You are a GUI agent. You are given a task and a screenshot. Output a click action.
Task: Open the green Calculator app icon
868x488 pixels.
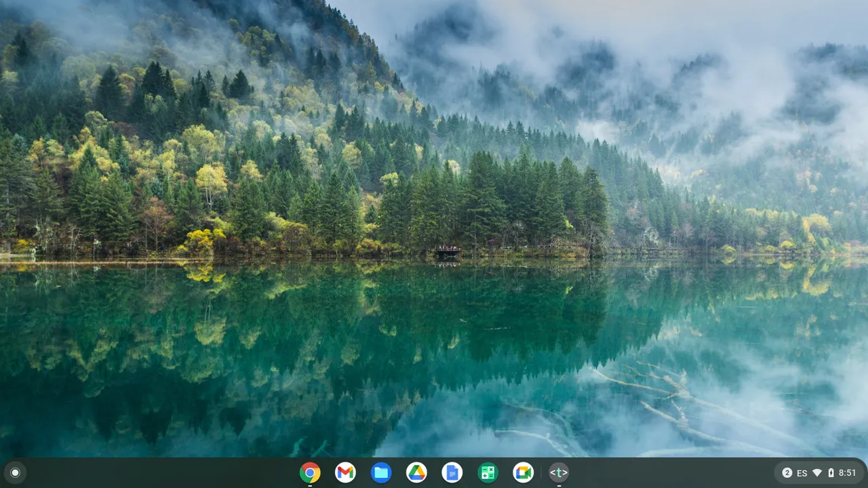[488, 472]
